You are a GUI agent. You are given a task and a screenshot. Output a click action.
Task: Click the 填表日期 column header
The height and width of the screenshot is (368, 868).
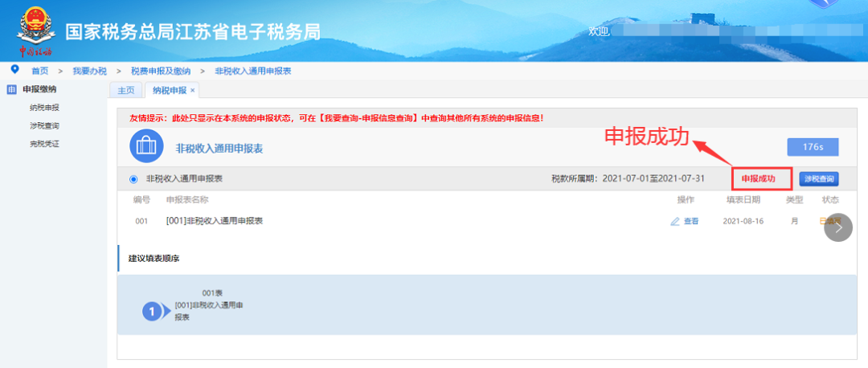743,199
